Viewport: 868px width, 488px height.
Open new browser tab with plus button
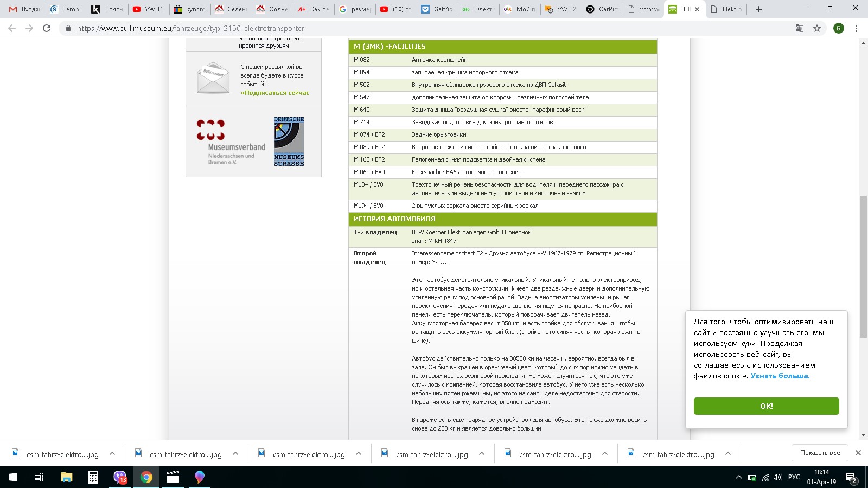758,9
